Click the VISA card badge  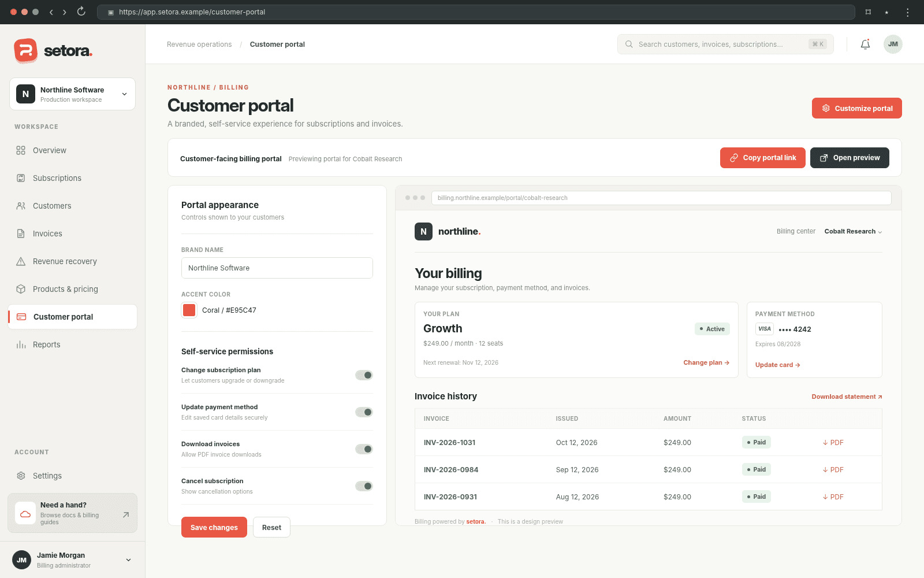(765, 329)
